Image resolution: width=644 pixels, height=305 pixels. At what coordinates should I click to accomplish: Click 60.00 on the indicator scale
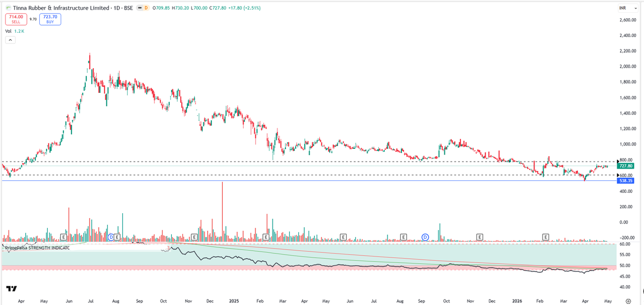[x=624, y=244]
